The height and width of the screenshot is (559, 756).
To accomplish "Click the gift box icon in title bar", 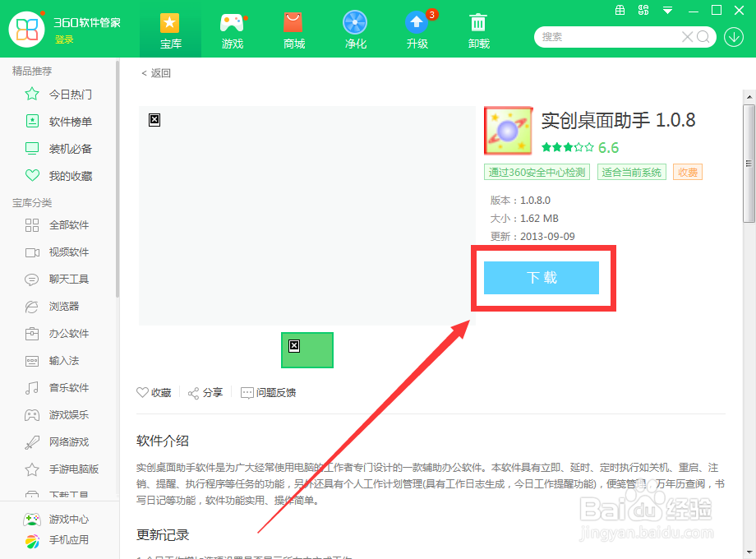I will point(620,10).
